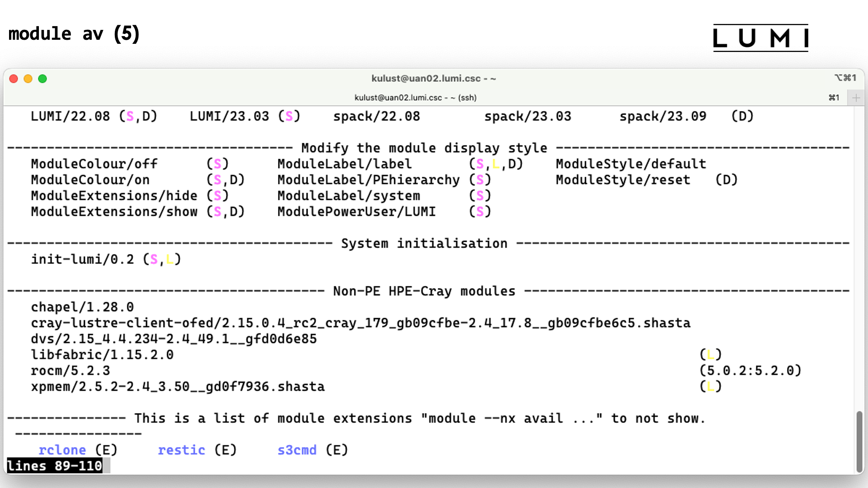Click the 'module av (5)' slide title
This screenshot has height=488, width=868.
pos(74,34)
